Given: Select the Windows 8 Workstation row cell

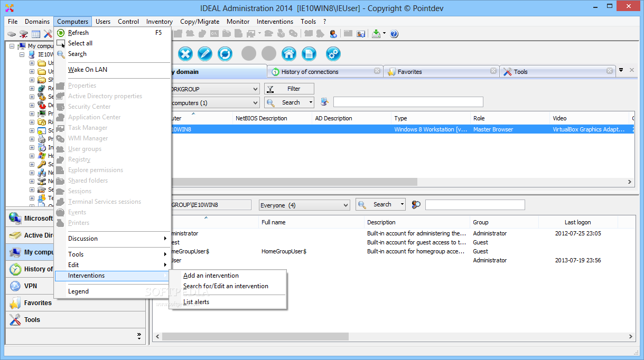Looking at the screenshot, I should point(431,129).
